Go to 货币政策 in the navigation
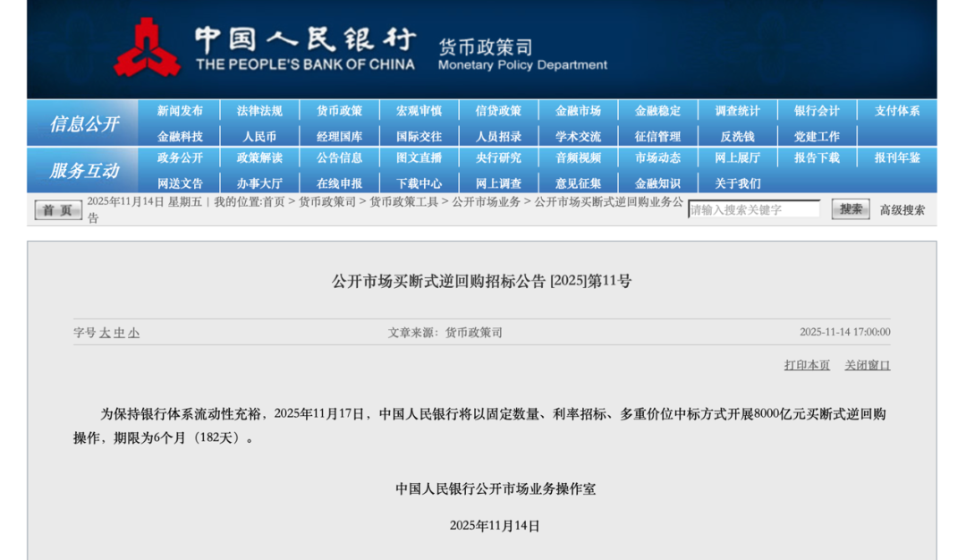This screenshot has height=560, width=966. coord(339,111)
